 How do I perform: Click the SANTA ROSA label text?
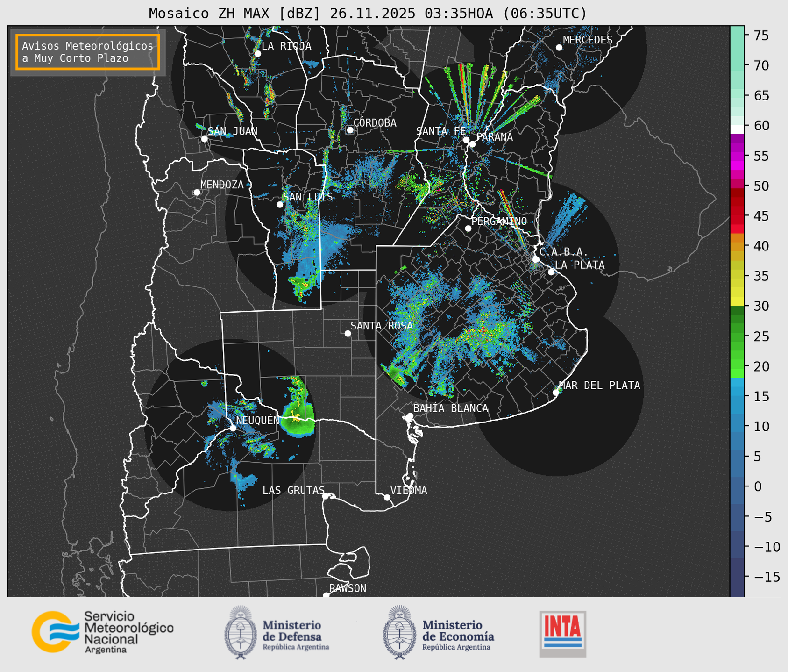click(382, 326)
